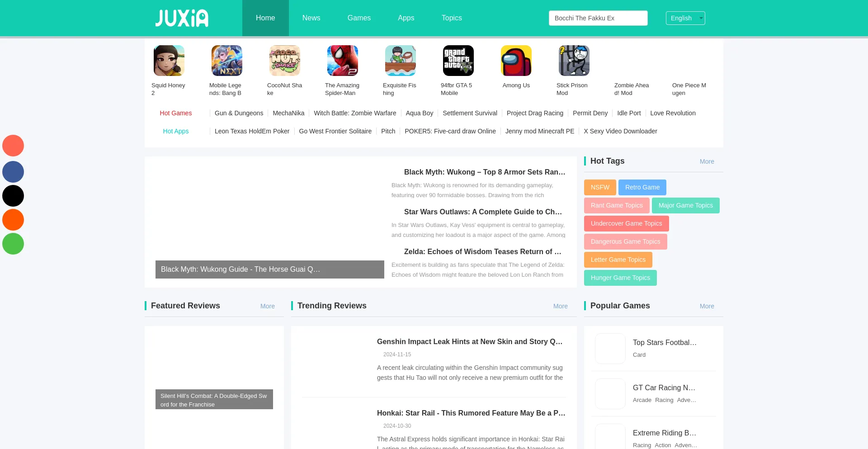Open Pitch hot app link
This screenshot has width=868, height=449.
(388, 131)
